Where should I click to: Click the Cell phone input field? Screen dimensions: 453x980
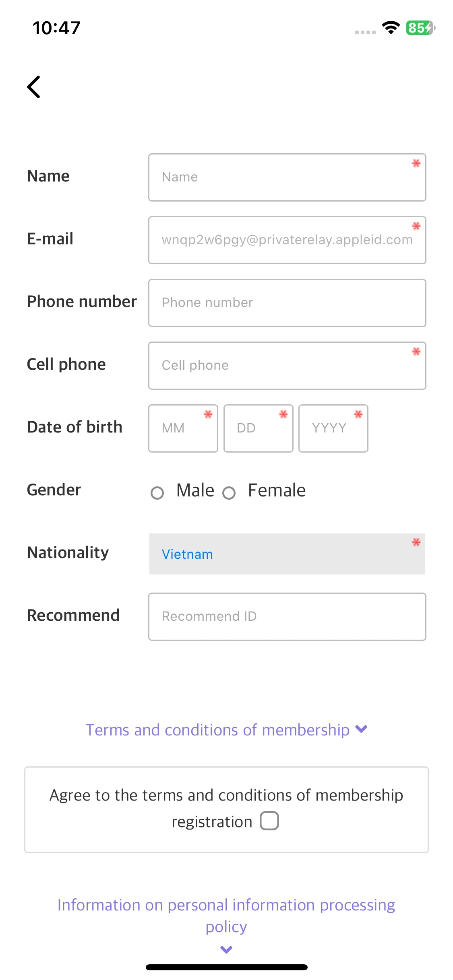287,366
